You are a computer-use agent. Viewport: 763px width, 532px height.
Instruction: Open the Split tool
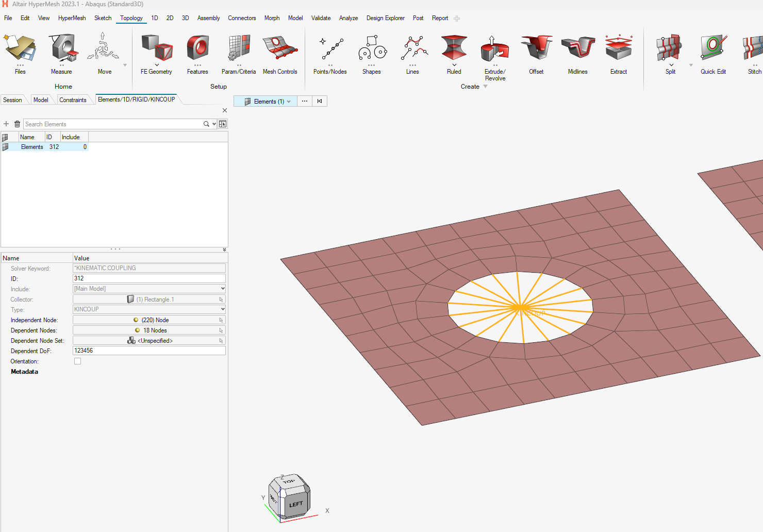(x=670, y=54)
